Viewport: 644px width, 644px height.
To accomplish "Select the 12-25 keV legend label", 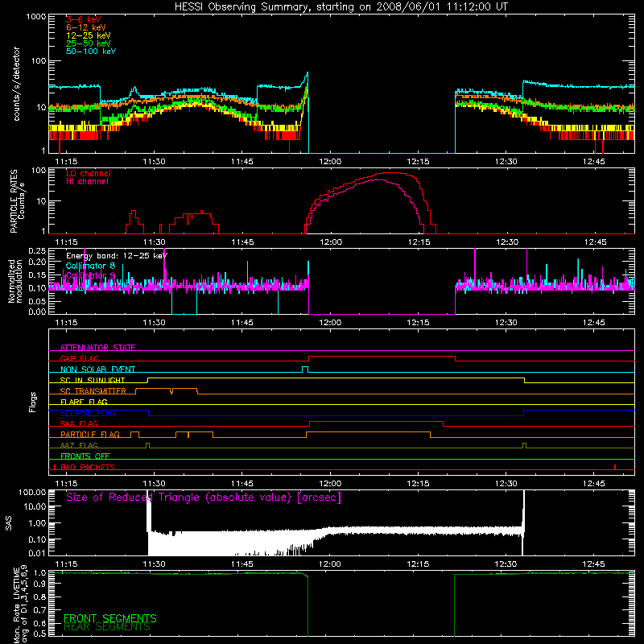I will (89, 35).
